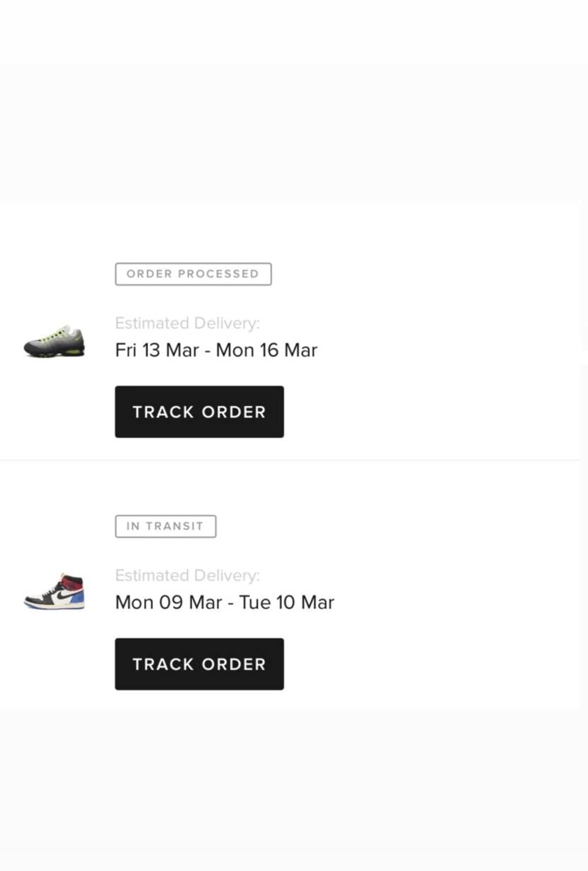588x871 pixels.
Task: Click Estimated Delivery label of the processed order
Action: (x=187, y=323)
